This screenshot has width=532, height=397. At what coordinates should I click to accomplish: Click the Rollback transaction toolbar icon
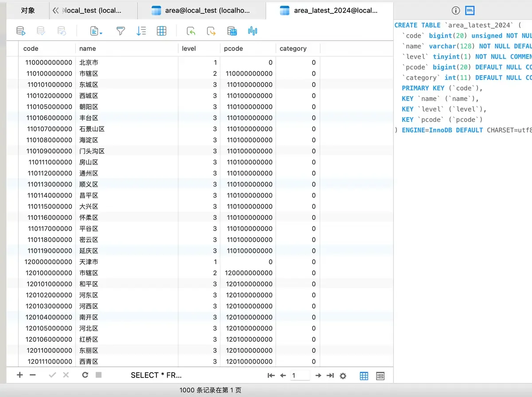pos(62,31)
